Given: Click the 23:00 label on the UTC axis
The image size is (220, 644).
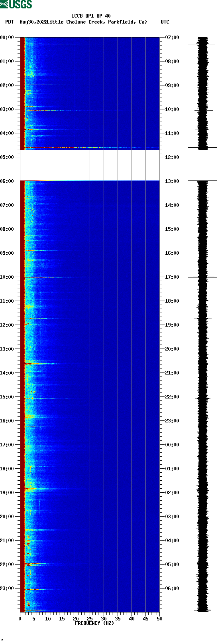Looking at the screenshot, I should [172, 421].
